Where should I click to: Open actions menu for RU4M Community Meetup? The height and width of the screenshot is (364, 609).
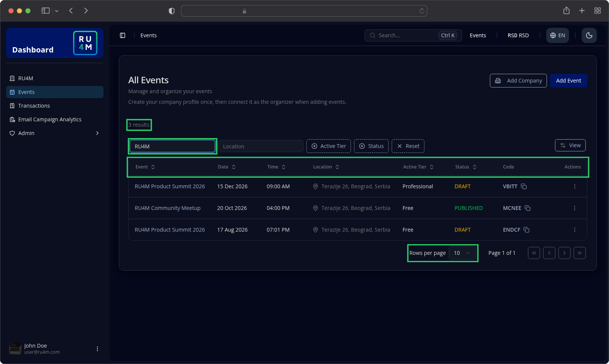(x=575, y=208)
